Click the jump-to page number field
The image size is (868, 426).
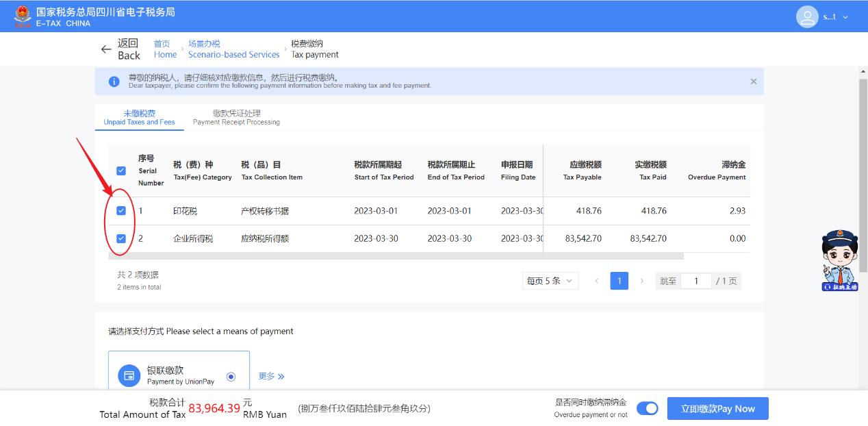coord(696,281)
